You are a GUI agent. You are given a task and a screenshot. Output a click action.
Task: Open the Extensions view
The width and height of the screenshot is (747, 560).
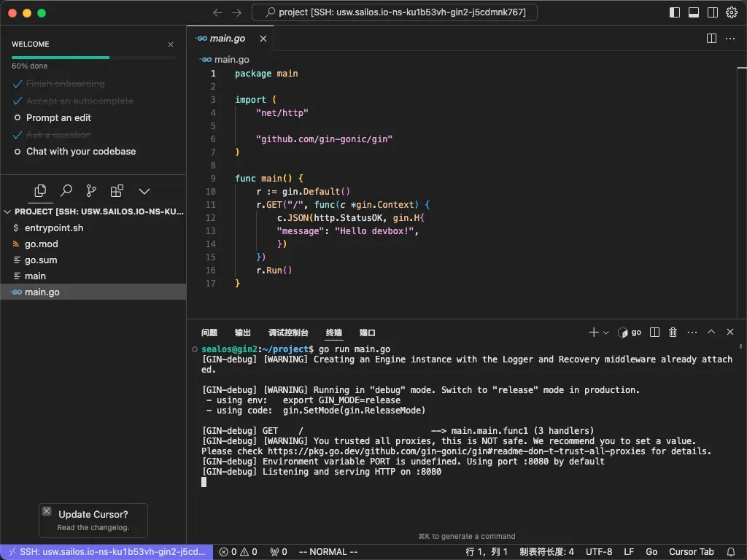(x=117, y=191)
